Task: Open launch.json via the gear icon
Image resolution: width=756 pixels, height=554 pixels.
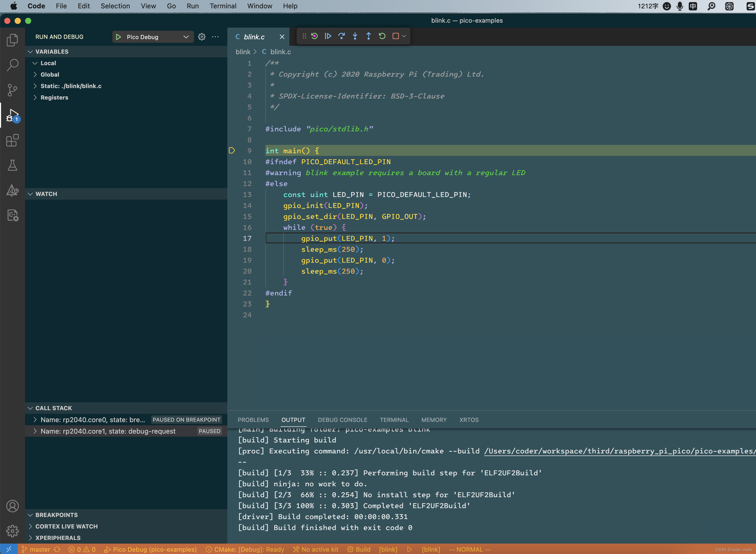Action: [202, 37]
